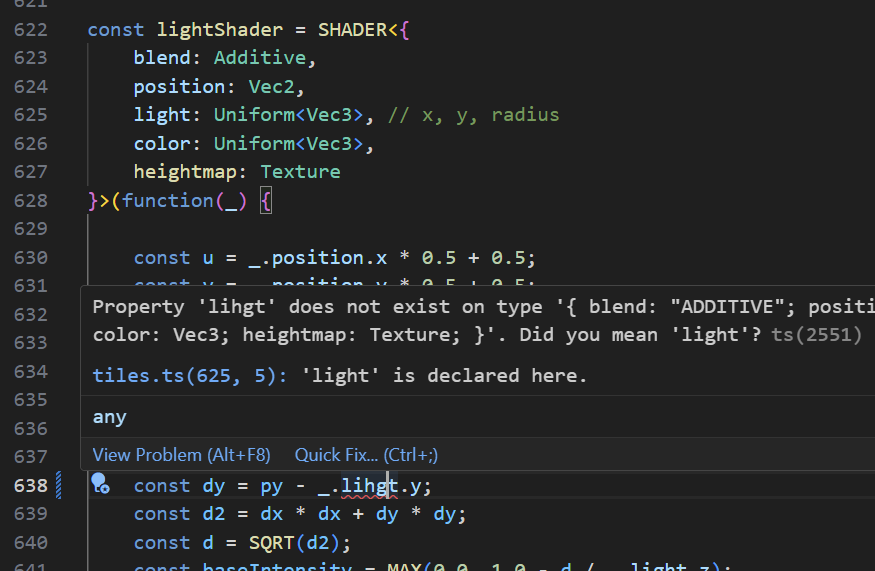Click the misspelled 'lihgt' property in code

pyautogui.click(x=369, y=486)
